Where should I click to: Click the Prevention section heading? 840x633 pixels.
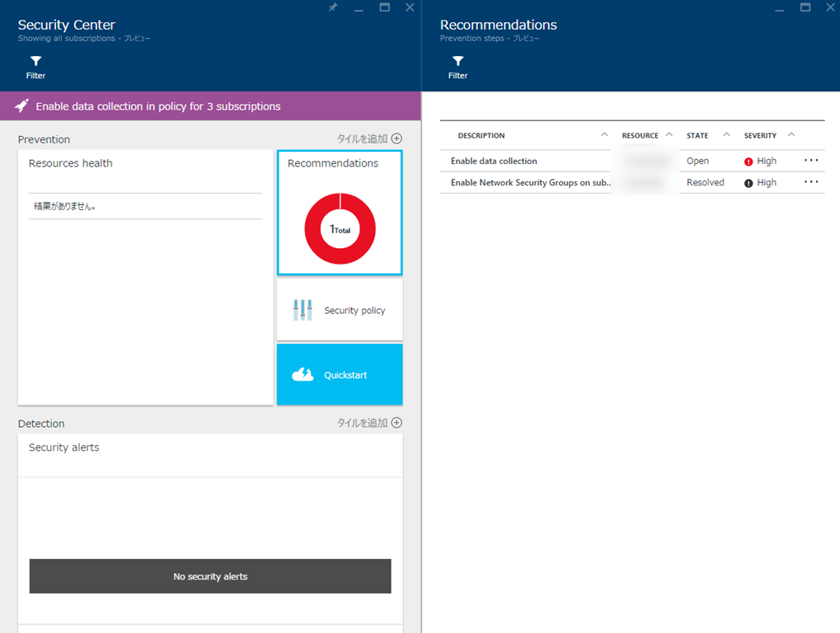click(x=44, y=139)
